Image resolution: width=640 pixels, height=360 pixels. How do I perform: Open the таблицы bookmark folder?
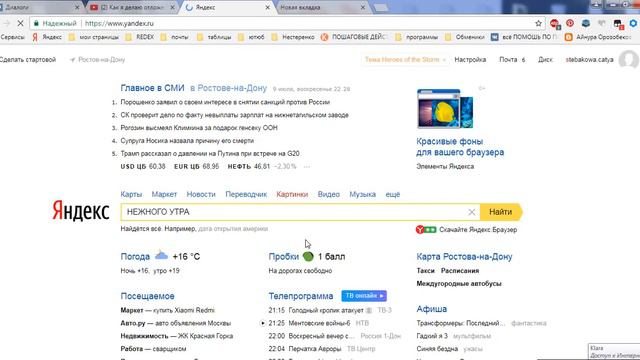click(x=214, y=37)
